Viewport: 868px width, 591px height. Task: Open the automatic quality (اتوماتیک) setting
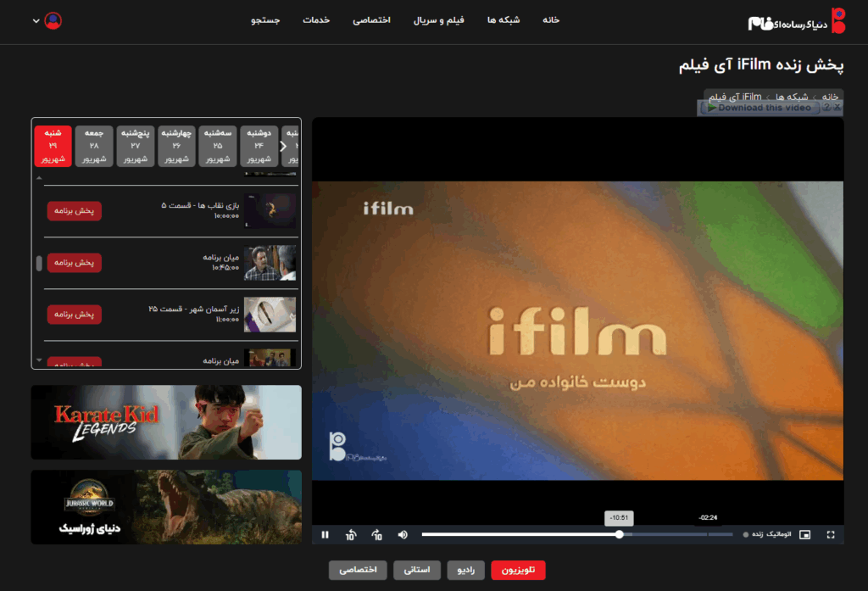tap(779, 534)
